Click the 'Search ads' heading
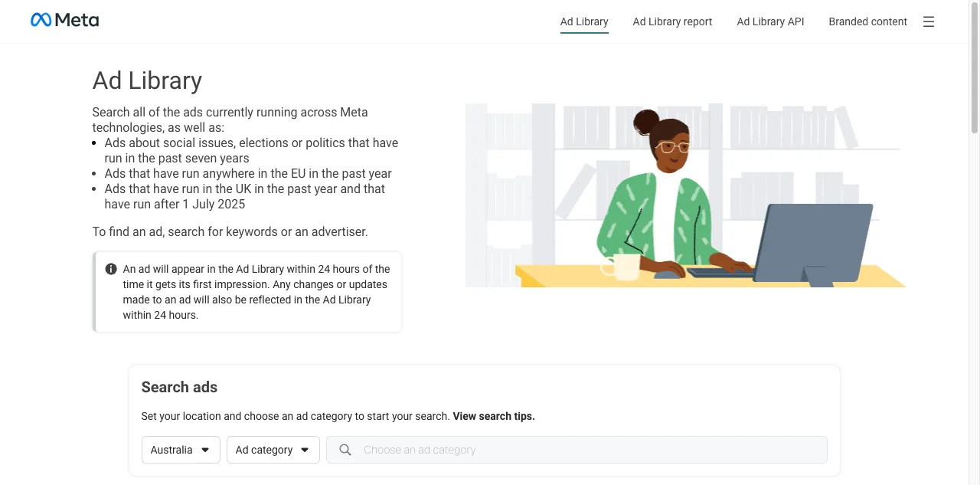The image size is (980, 485). [179, 387]
